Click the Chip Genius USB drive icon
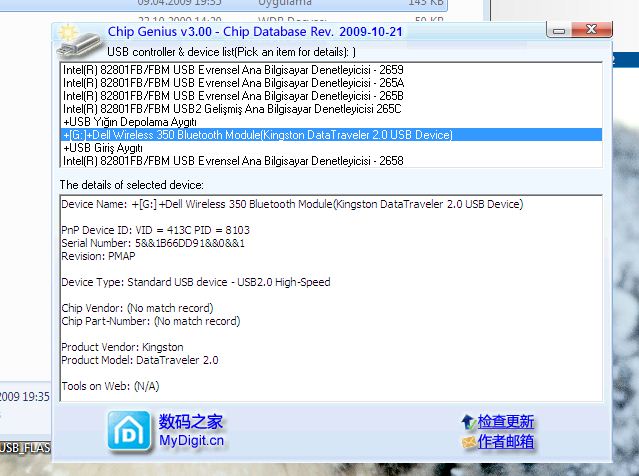Screen dimensions: 639x476 point(80,41)
